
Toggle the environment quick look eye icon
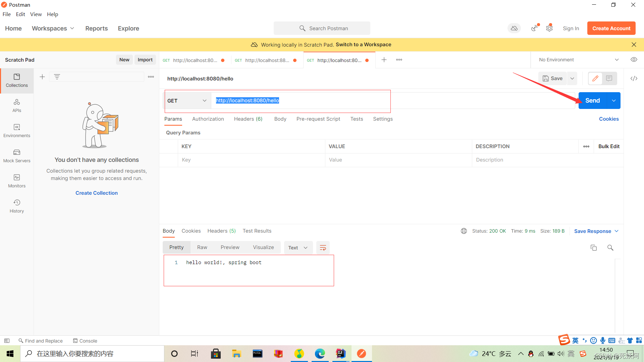(634, 59)
